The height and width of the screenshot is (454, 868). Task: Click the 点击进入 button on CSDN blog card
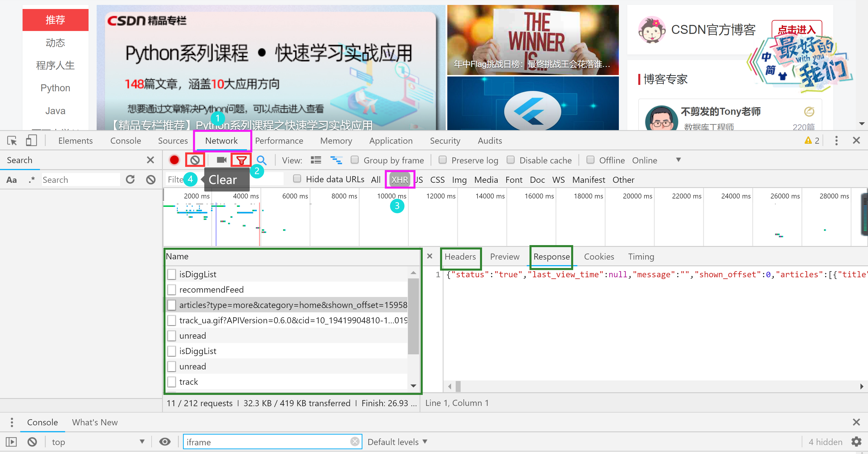(x=797, y=29)
